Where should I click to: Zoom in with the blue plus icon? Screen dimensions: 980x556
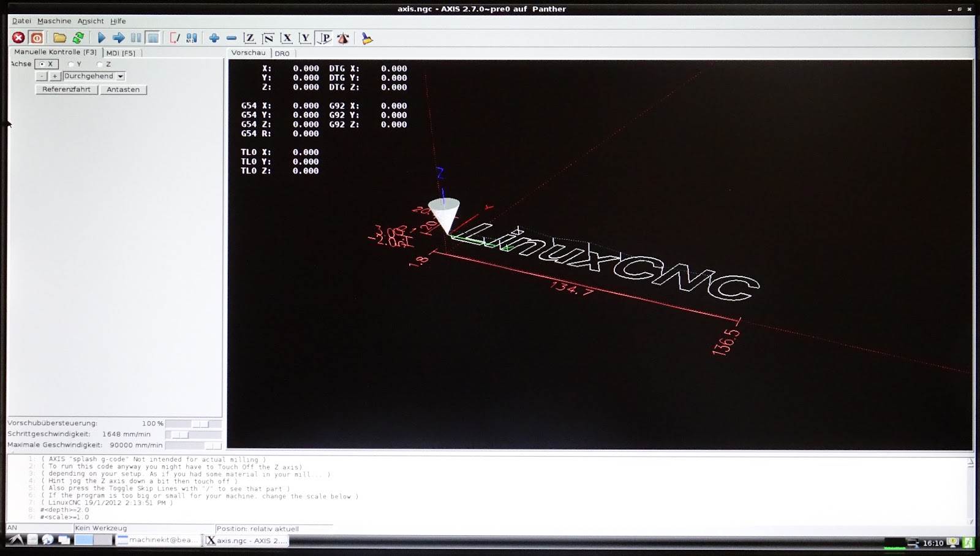(x=214, y=38)
